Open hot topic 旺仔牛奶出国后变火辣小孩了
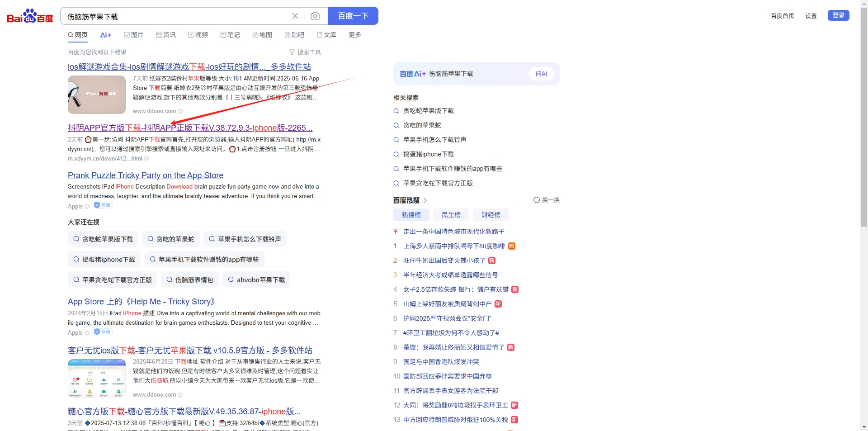Viewport: 868px width, 431px height. [444, 260]
